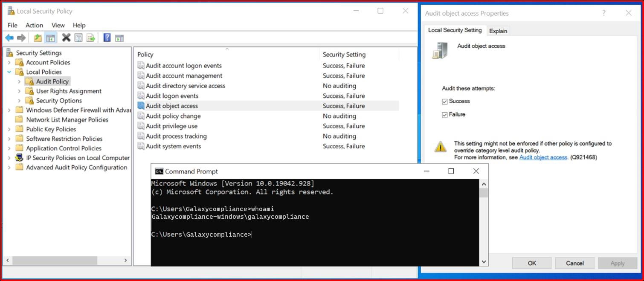Expand the Account Policies tree node
The image size is (644, 281).
coord(10,62)
